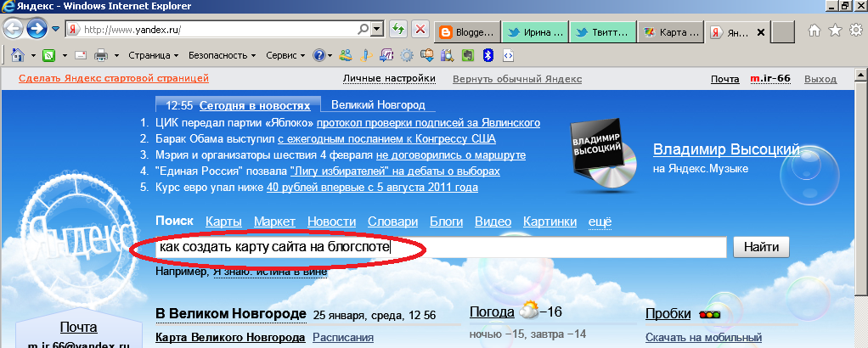Viewport: 868px width, 348px height.
Task: Go forward using the blue Forward arrow
Action: (x=37, y=29)
